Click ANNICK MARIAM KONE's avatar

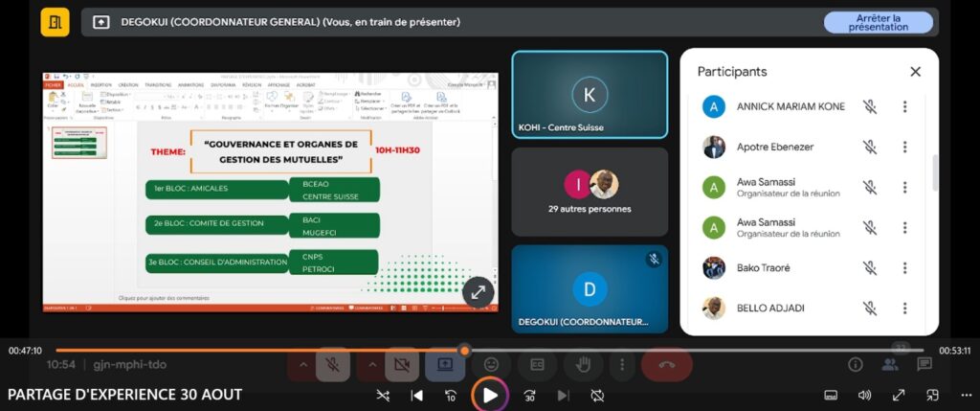tap(714, 107)
